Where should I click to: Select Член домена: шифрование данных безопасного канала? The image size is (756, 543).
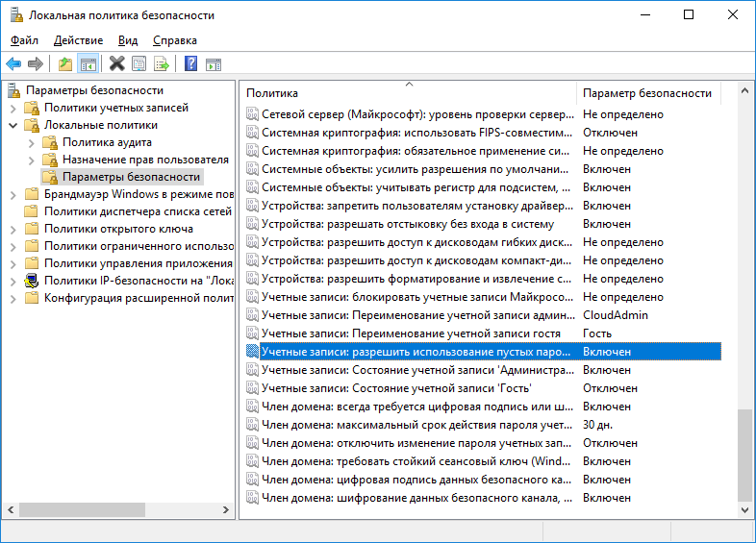tap(483, 498)
